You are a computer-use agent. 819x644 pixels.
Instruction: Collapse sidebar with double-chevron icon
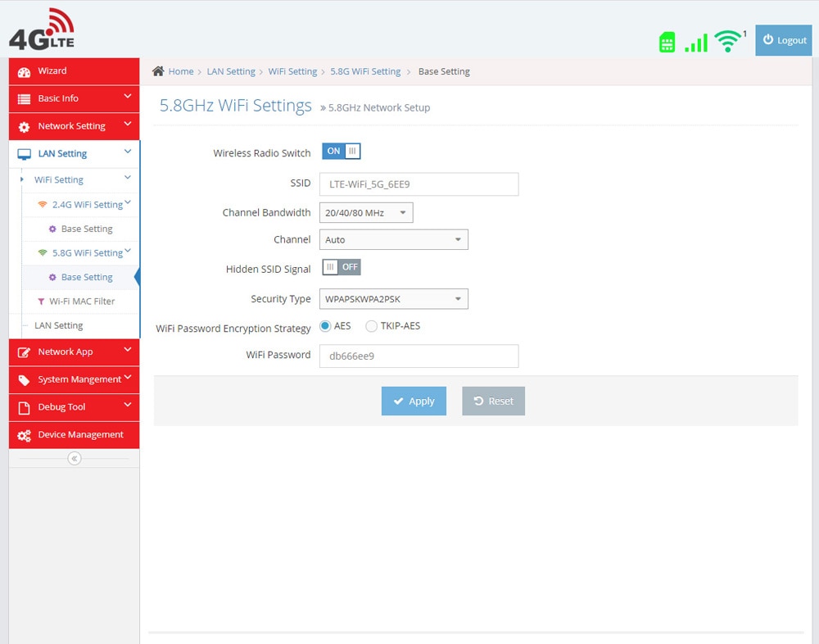coord(75,459)
